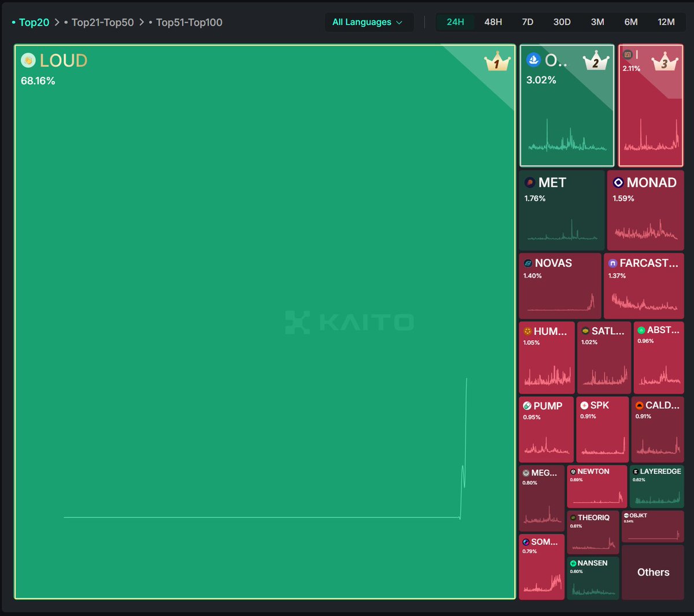Click the LAYEREDGE token icon
Viewport: 694px width, 616px height.
click(636, 472)
